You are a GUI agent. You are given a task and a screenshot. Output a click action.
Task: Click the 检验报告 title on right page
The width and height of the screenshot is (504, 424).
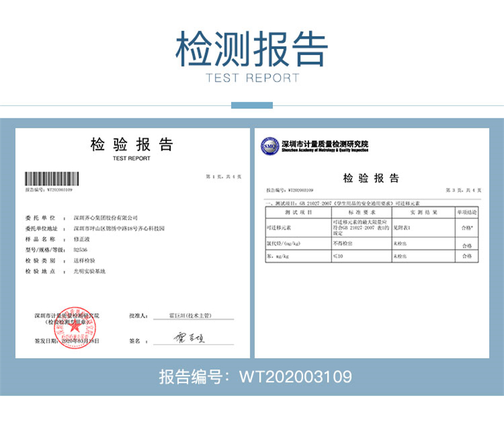pos(371,178)
